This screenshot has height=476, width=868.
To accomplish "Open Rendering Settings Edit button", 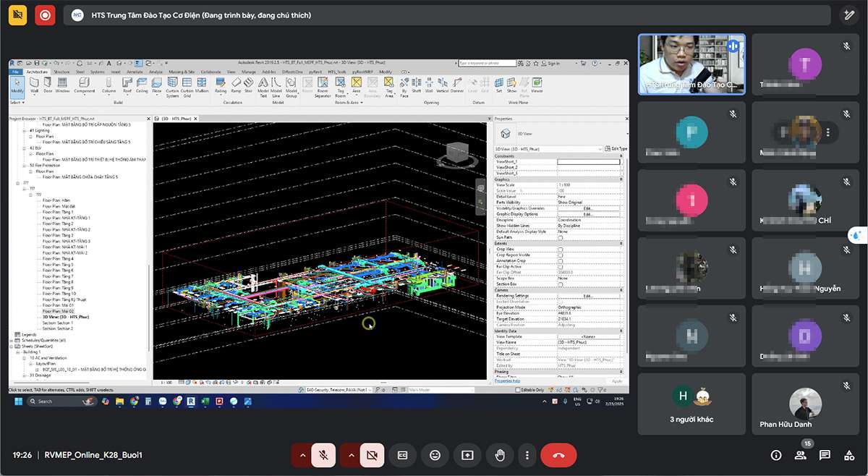I will click(588, 296).
